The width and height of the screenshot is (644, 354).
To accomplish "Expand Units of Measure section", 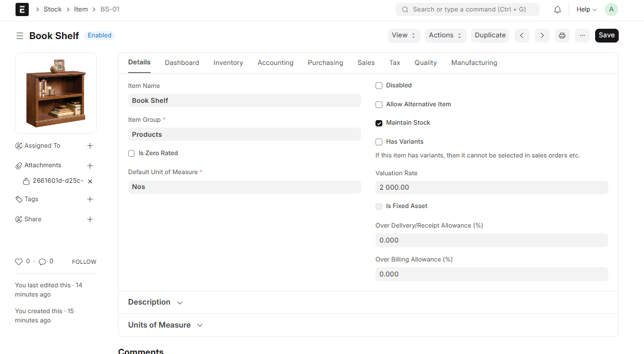I will click(x=166, y=325).
